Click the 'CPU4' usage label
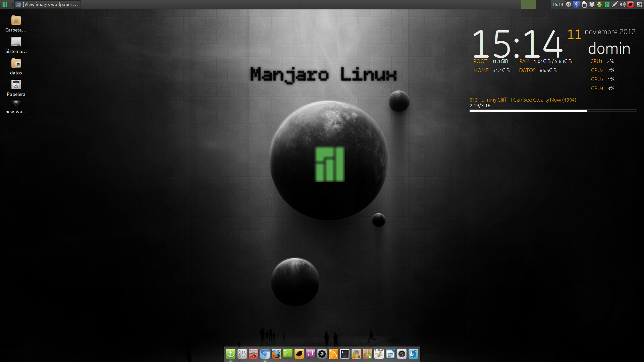The height and width of the screenshot is (362, 644). [x=597, y=88]
